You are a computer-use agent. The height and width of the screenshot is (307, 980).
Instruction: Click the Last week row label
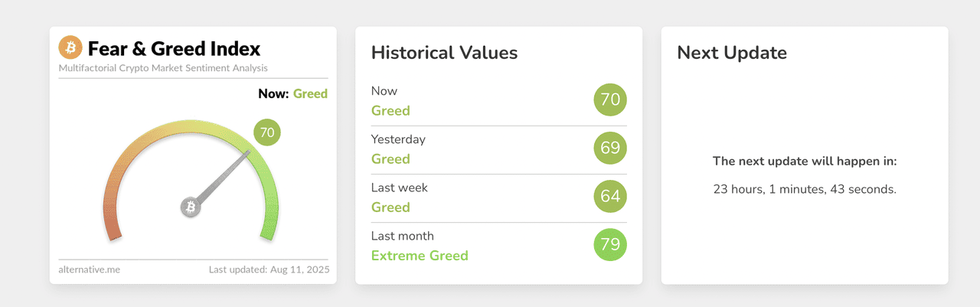(399, 188)
